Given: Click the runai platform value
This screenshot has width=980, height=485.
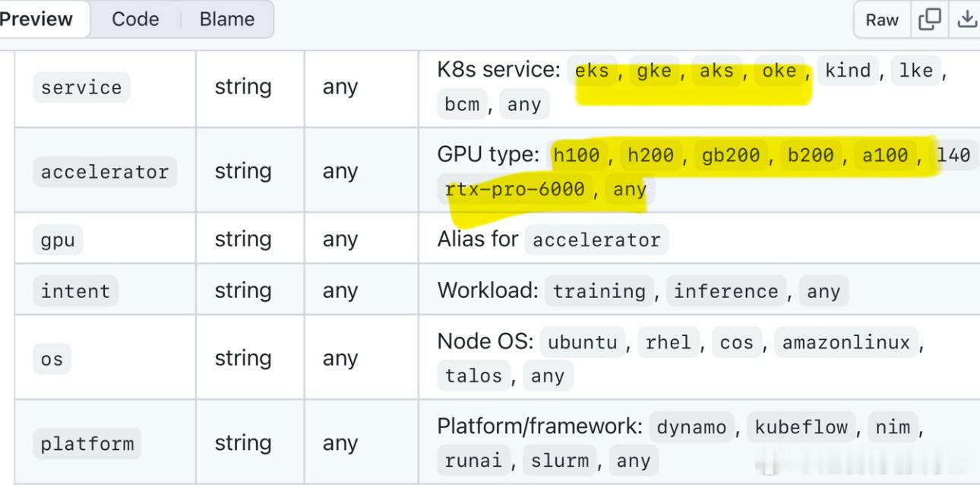Looking at the screenshot, I should tap(474, 461).
